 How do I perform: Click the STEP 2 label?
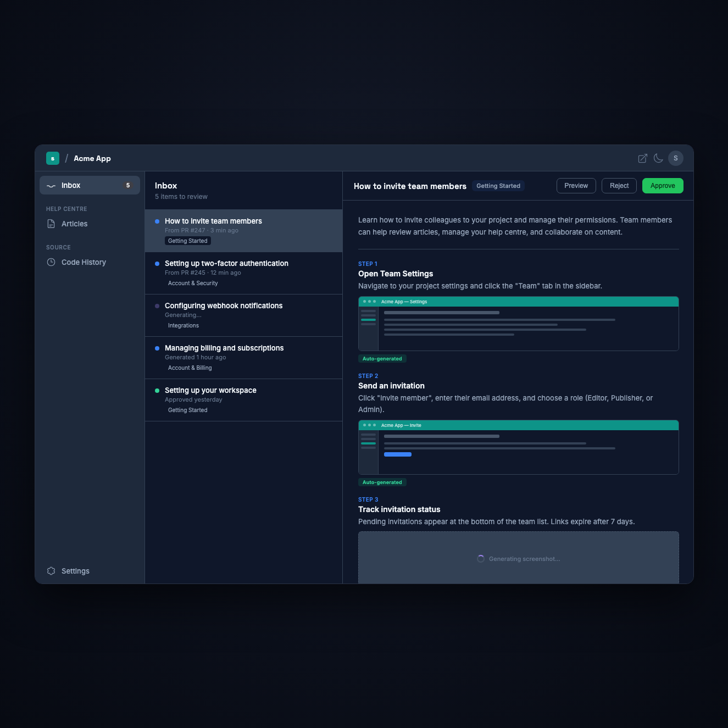368,376
